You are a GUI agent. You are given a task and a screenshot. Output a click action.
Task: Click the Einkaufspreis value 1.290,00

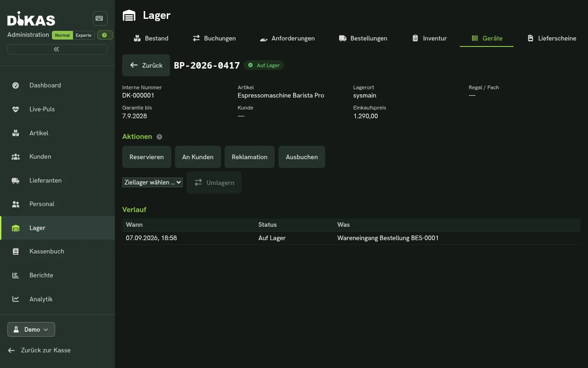point(366,116)
